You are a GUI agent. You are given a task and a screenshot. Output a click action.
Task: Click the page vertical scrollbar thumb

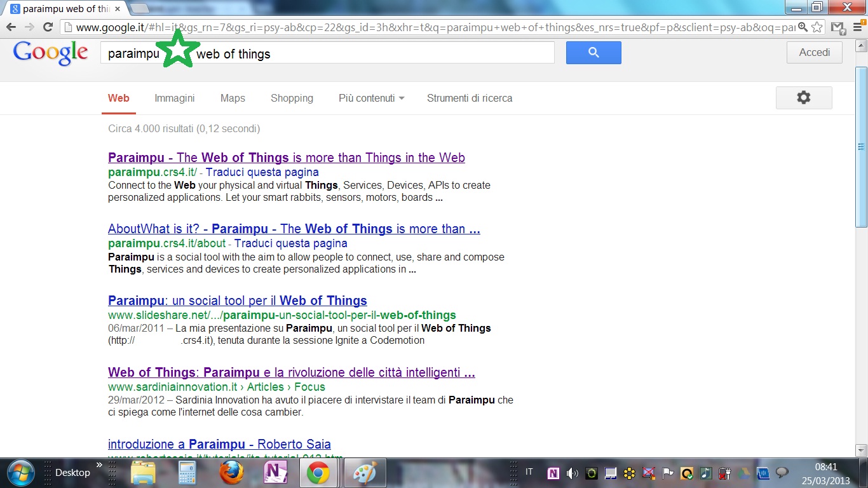click(861, 146)
